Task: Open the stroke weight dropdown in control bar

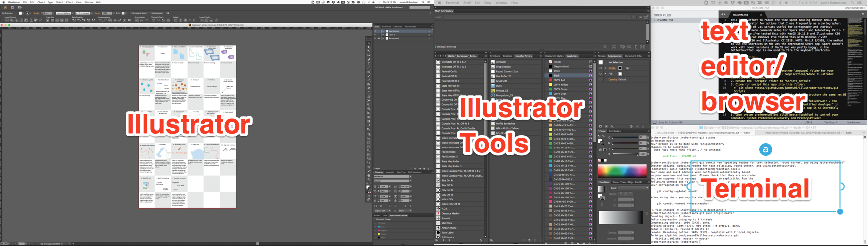Action: (x=53, y=13)
